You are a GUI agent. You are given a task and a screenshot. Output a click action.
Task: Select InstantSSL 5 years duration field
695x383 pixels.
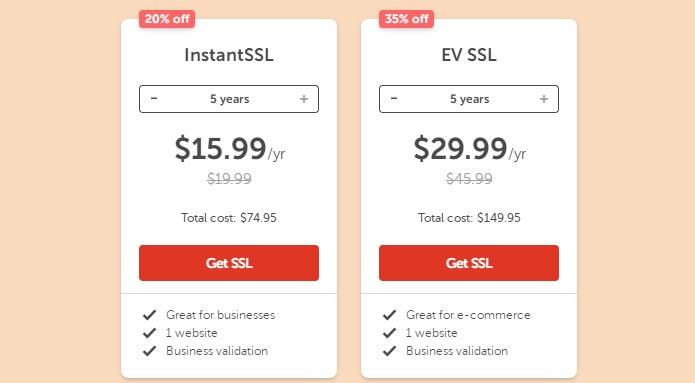click(x=229, y=99)
